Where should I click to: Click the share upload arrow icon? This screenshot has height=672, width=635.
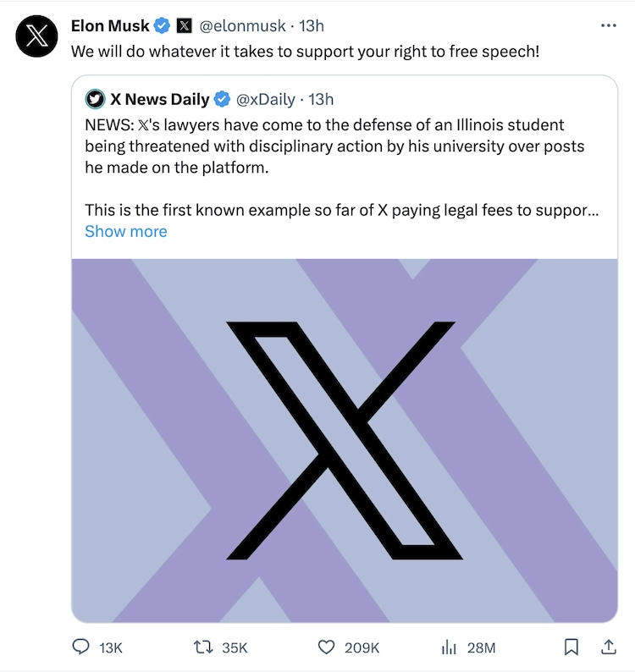tap(608, 647)
